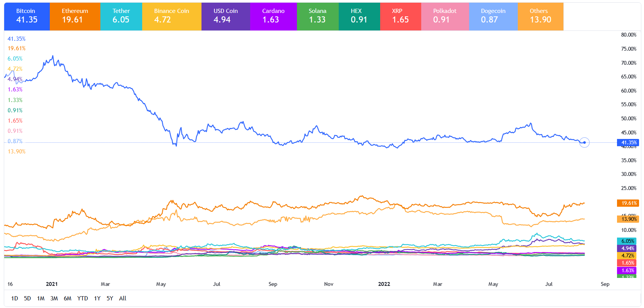Click the Nov label on time axis
644x308 pixels.
[328, 284]
